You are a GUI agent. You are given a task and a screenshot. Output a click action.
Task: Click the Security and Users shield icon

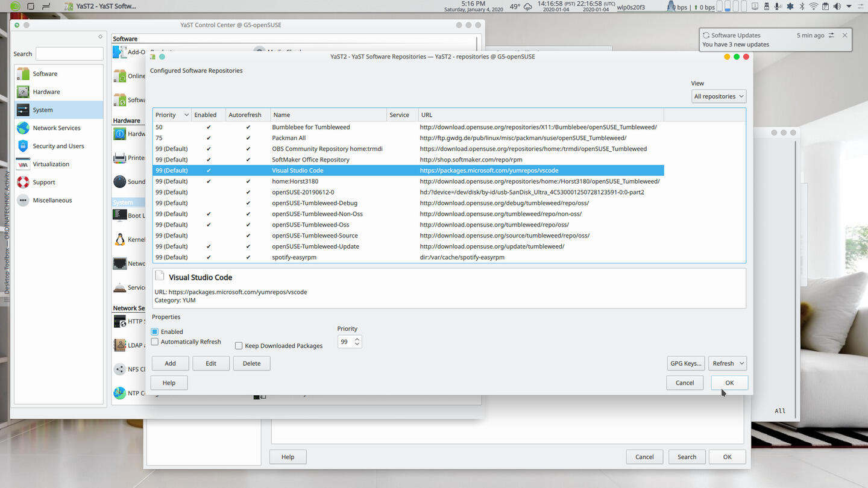(23, 146)
